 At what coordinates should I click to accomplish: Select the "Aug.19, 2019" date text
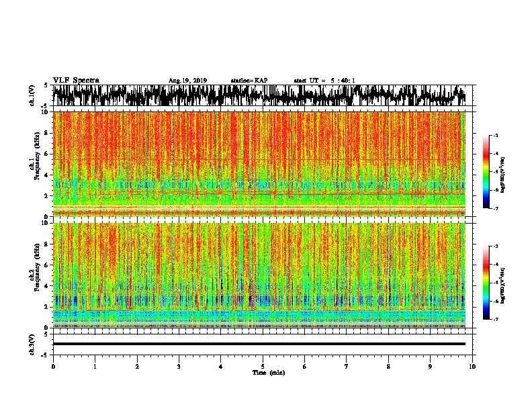tap(187, 81)
